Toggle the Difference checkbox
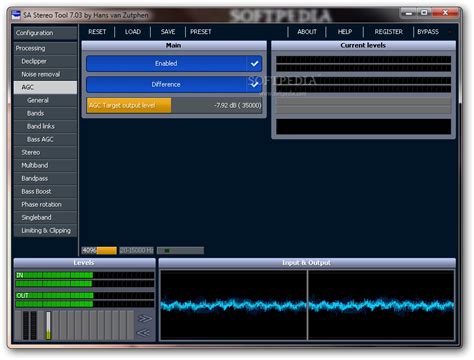Image resolution: width=474 pixels, height=360 pixels. [174, 85]
